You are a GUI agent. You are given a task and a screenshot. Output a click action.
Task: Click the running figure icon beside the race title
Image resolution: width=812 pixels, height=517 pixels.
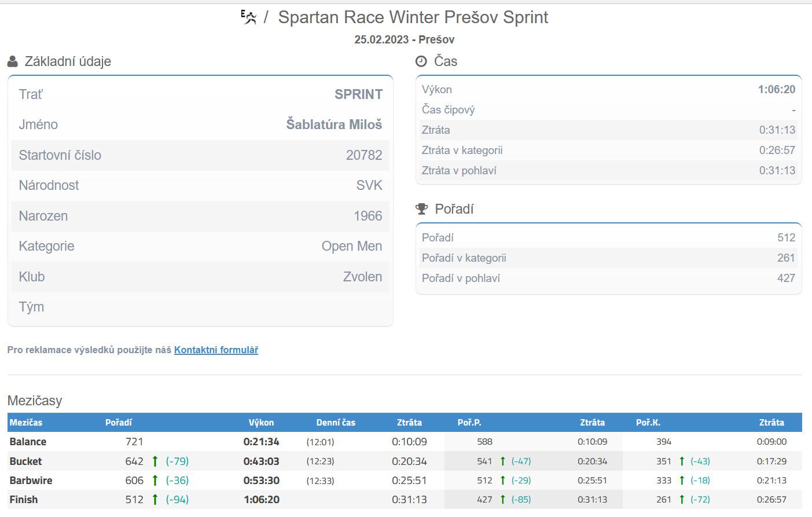(249, 17)
